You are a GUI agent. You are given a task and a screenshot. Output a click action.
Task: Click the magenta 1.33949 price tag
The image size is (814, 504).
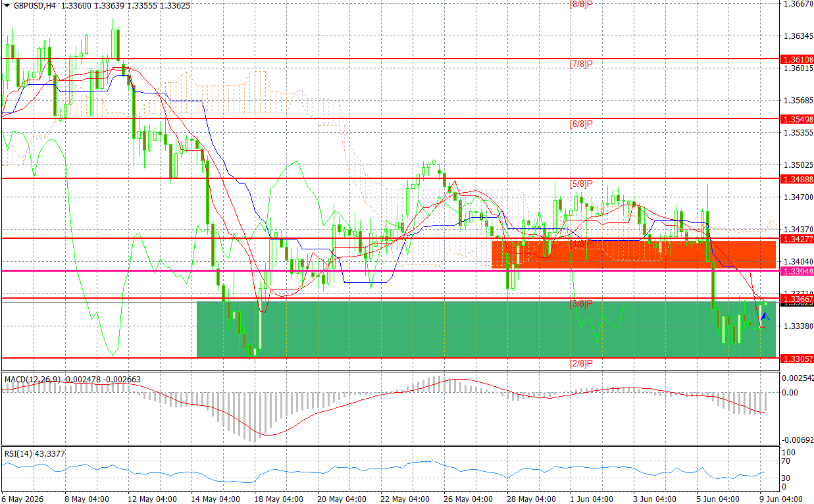coord(798,270)
